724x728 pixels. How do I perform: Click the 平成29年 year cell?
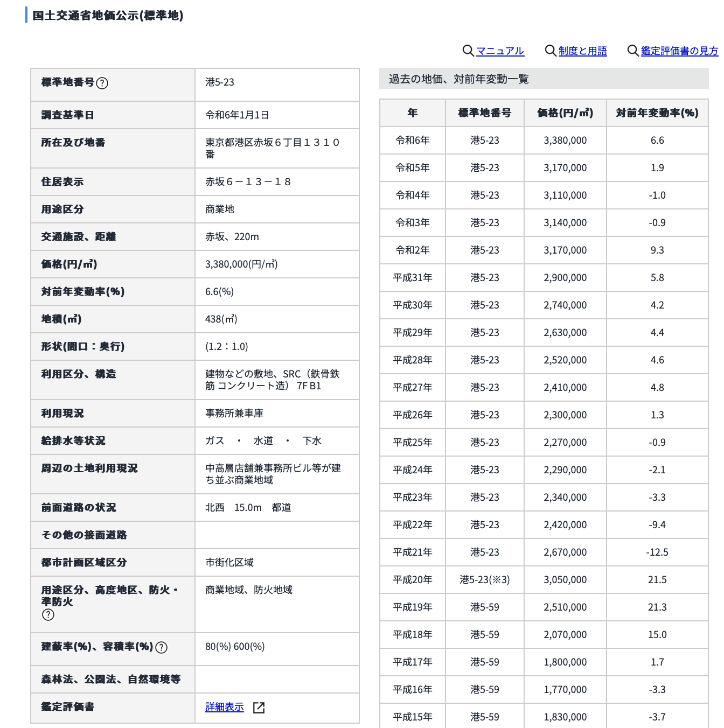(x=413, y=333)
